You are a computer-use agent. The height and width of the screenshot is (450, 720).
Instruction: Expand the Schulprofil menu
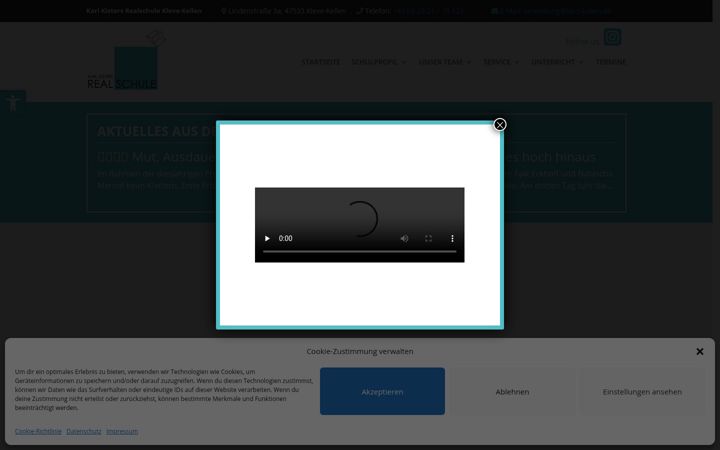tap(378, 62)
